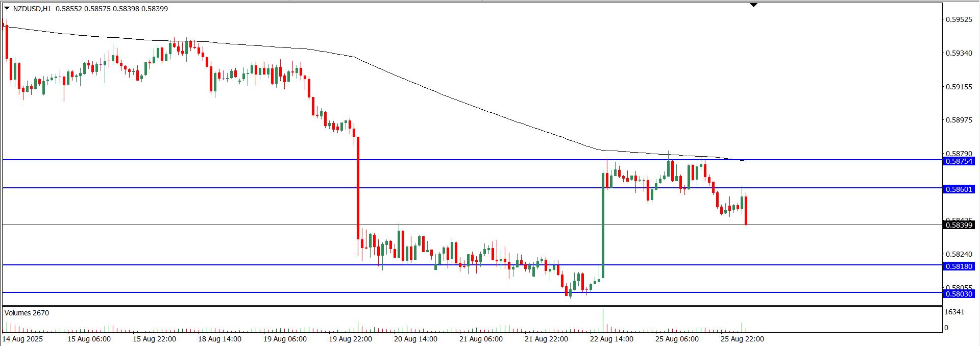Click the 20 Aug 14:00 time label
Image resolution: width=980 pixels, height=346 pixels.
(415, 339)
